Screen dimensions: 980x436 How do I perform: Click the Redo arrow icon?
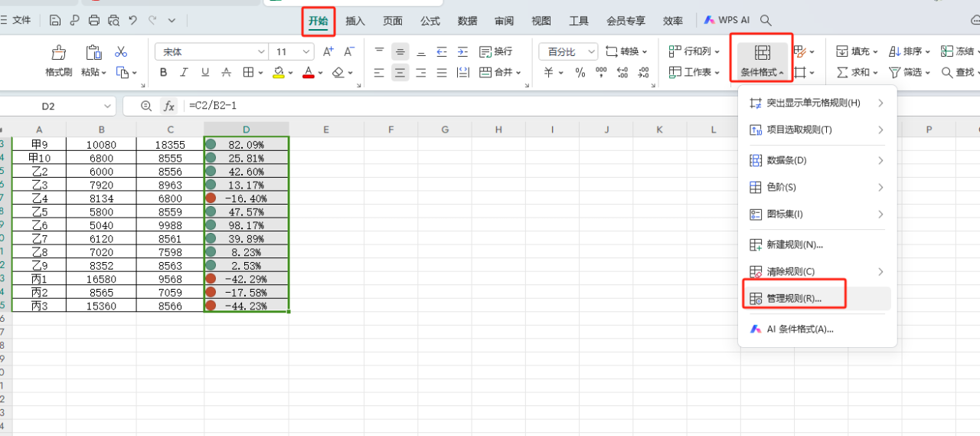tap(152, 21)
